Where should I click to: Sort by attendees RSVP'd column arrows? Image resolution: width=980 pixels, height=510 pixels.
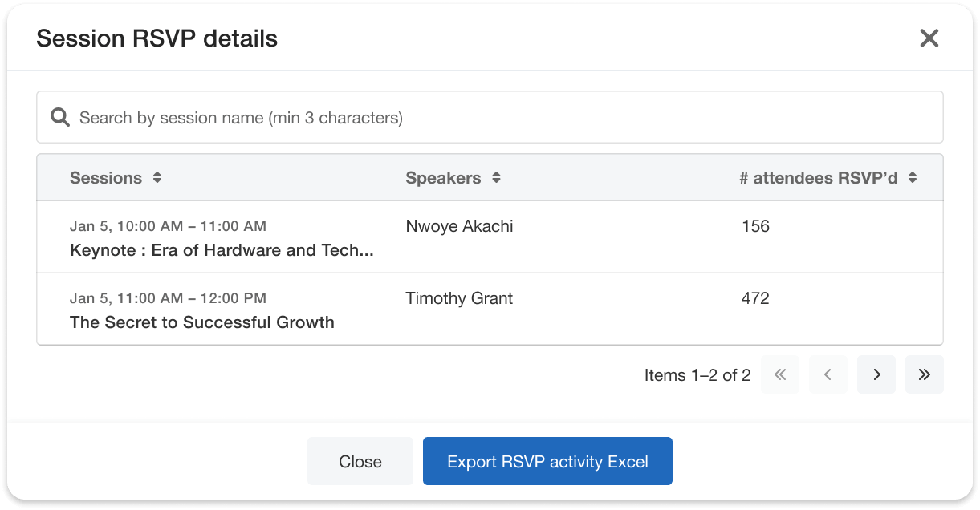click(913, 178)
